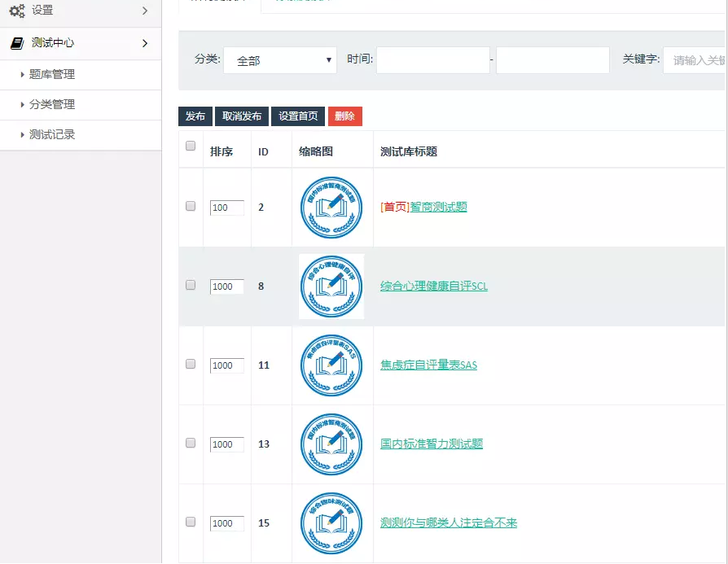Click the start time input field

[x=432, y=60]
